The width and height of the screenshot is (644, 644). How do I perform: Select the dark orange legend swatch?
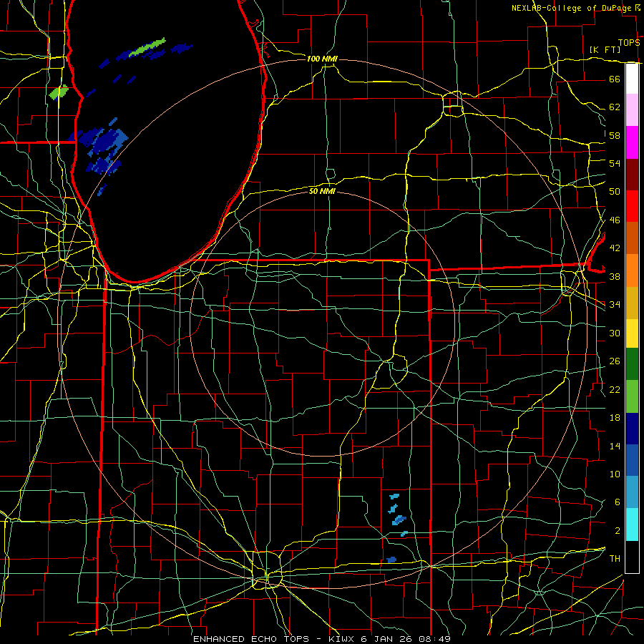tap(632, 238)
